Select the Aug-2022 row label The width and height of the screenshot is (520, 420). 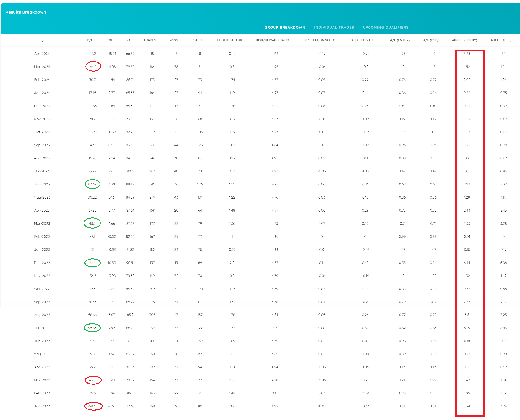coord(42,315)
